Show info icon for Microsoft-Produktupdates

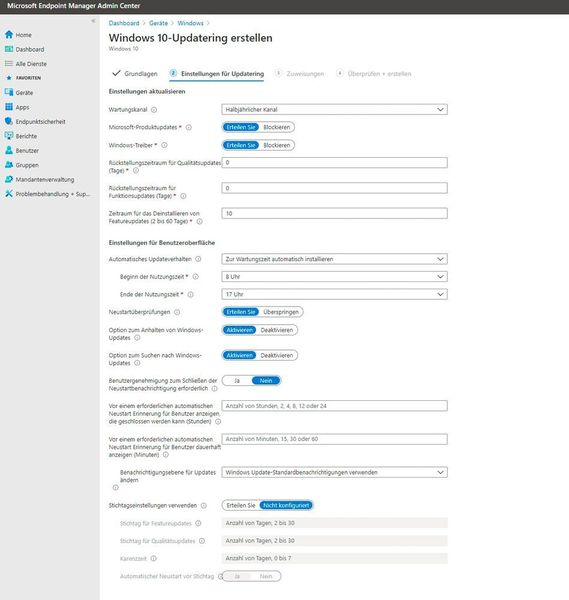(189, 127)
